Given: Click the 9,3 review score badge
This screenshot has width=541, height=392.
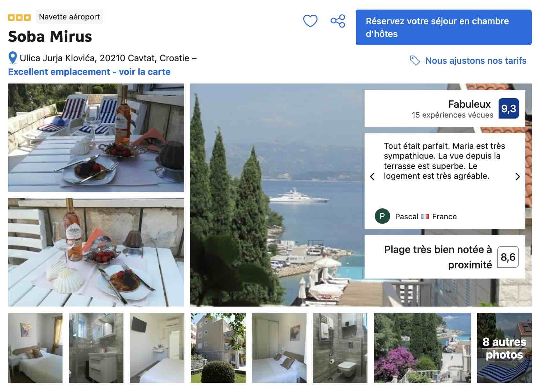Looking at the screenshot, I should (508, 109).
